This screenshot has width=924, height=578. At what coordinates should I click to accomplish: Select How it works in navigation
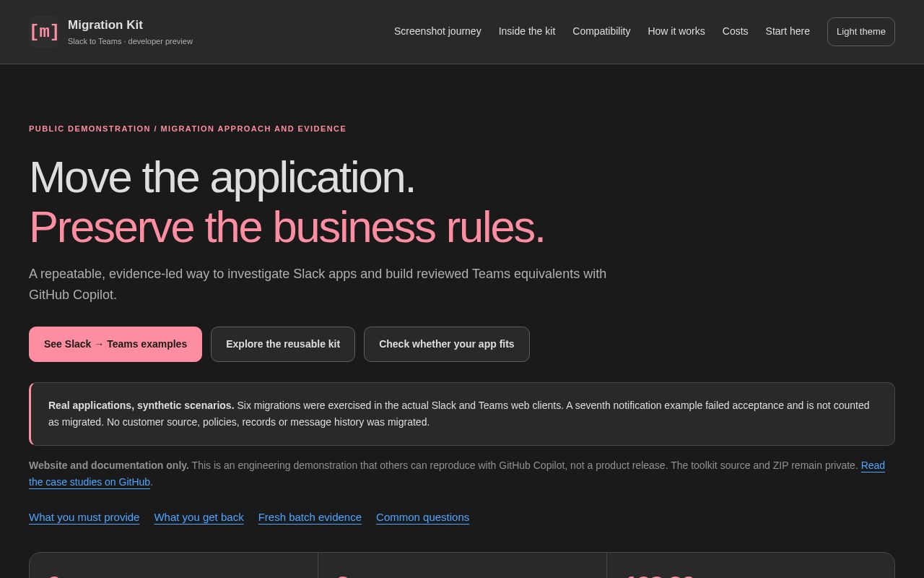(676, 31)
